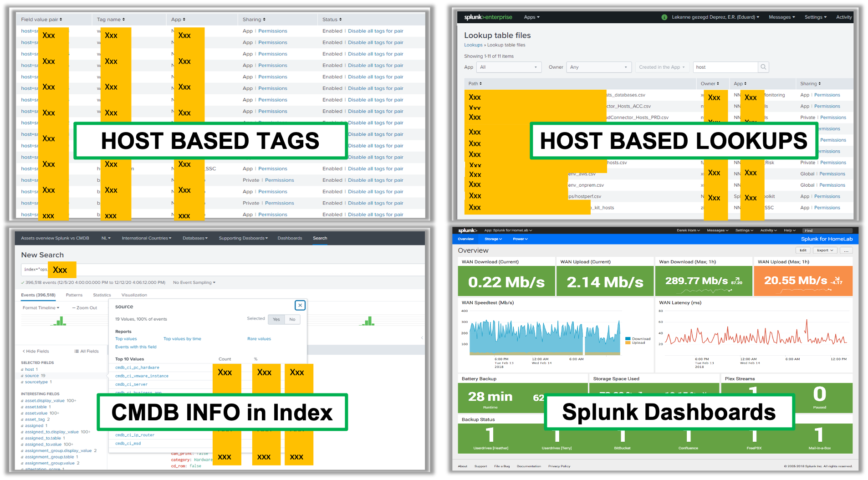Open the Supporting Dasboards menu
Screen dimensions: 868x480
(x=243, y=238)
